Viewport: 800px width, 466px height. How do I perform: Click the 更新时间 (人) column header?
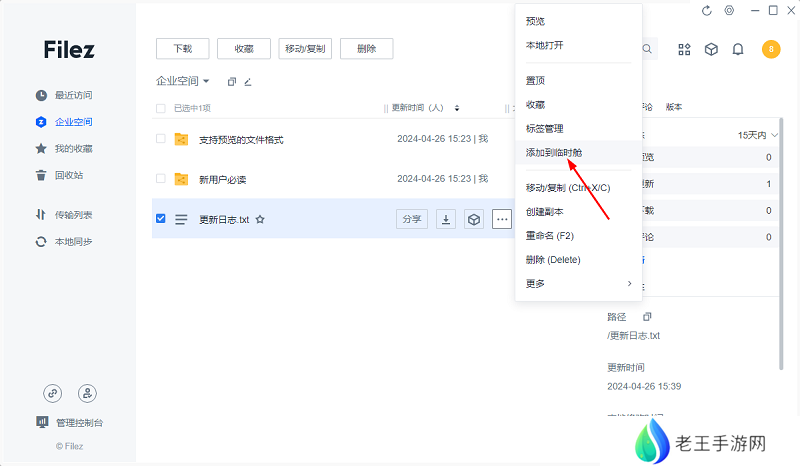click(417, 108)
